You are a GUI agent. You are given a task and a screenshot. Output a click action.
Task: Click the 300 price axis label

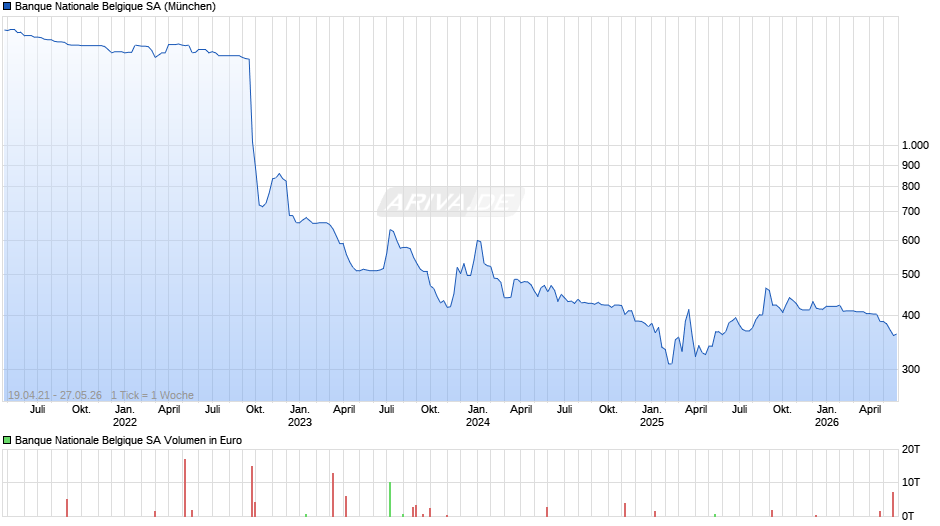point(911,369)
